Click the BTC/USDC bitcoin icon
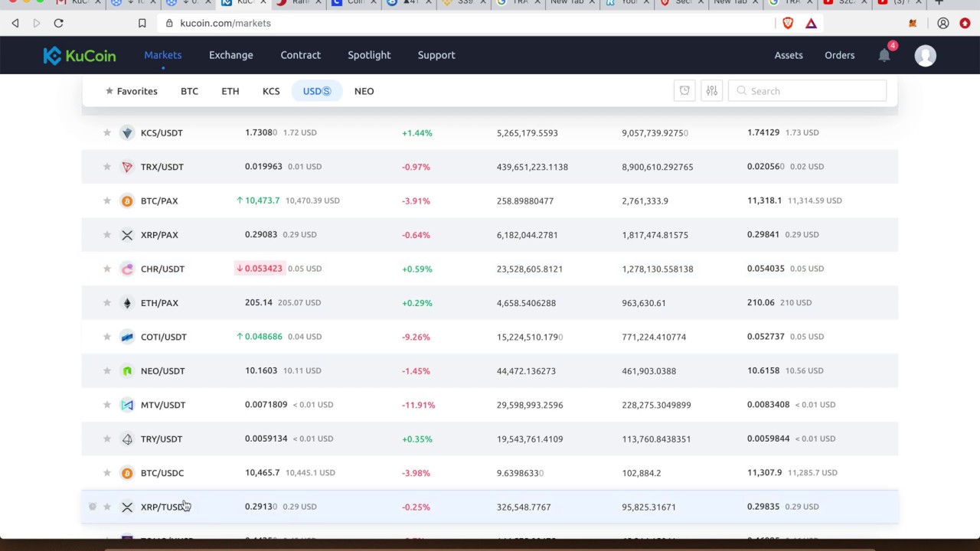The width and height of the screenshot is (980, 551). (x=127, y=473)
